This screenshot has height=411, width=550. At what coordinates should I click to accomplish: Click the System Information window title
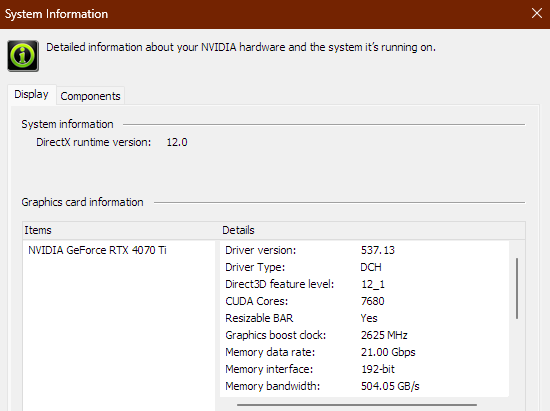[x=56, y=14]
